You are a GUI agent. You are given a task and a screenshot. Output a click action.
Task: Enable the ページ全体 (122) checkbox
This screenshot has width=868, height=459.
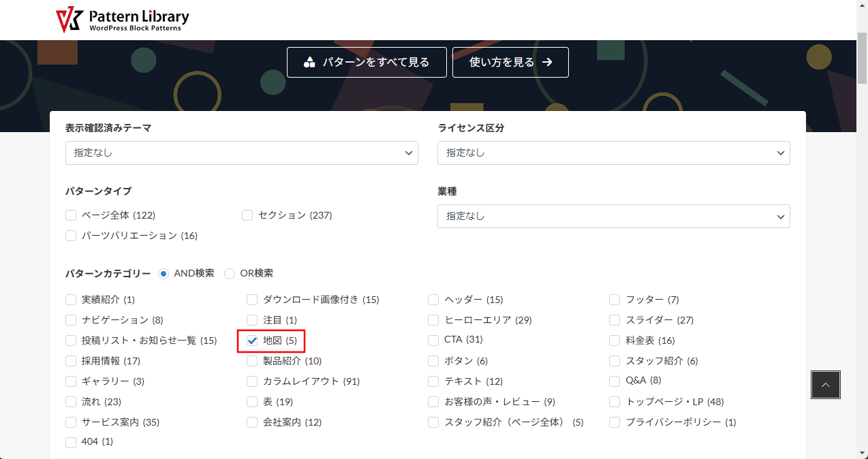click(71, 215)
